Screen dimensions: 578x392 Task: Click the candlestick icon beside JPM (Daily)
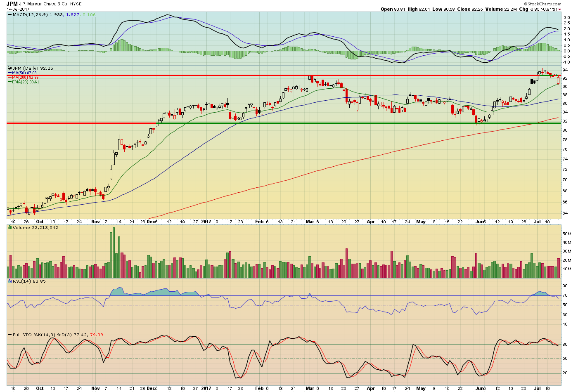point(10,68)
